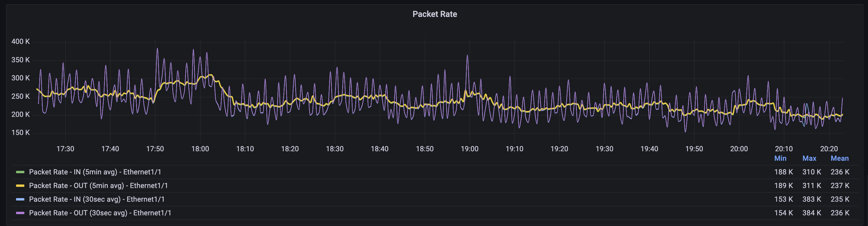Viewport: 868px width, 226px height.
Task: Toggle series Packet Rate - OUT (5min avg)
Action: [x=98, y=186]
